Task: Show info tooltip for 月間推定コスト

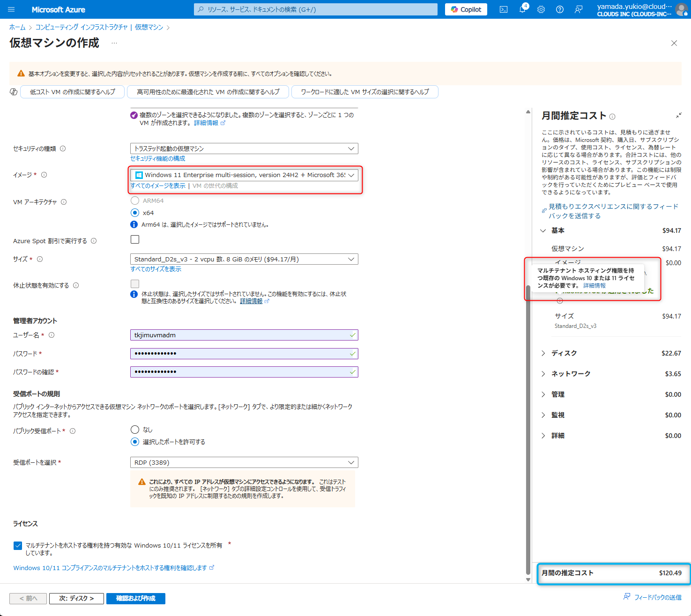Action: point(612,117)
